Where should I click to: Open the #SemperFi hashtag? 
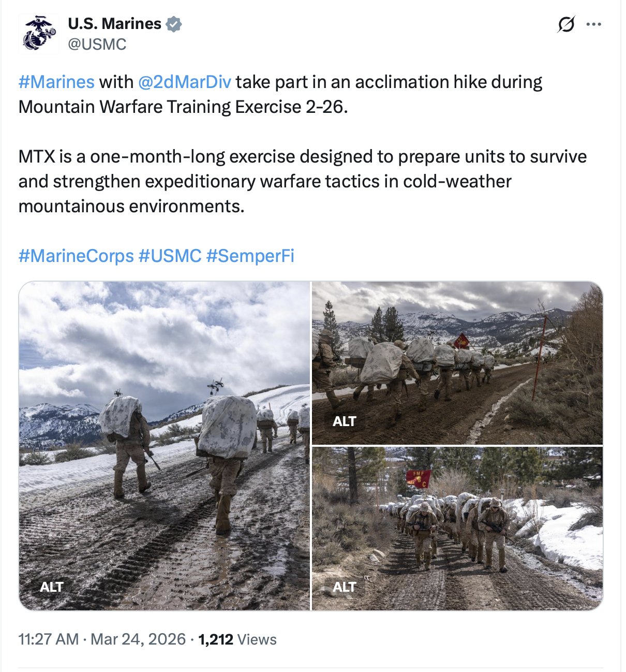[250, 256]
